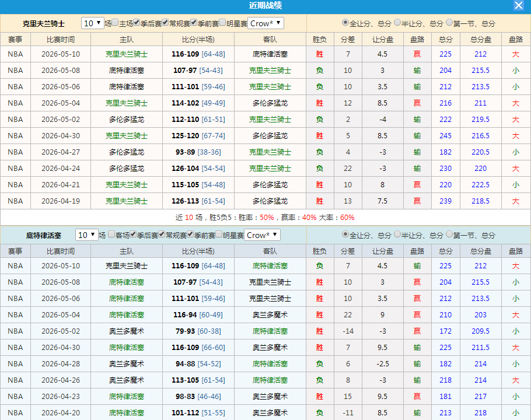The height and width of the screenshot is (420, 531).
Task: Click handicap value 7.5 in Cavaliers table
Action: point(382,201)
